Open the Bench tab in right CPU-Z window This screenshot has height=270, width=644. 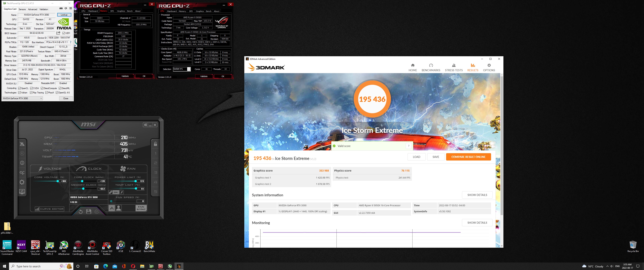[209, 11]
